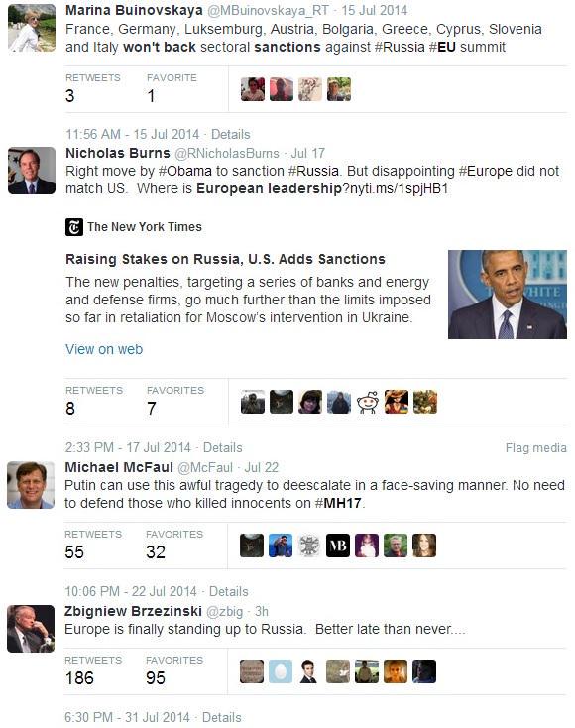Click Marina Buinovskaya's profile avatar
Screen dimensions: 575x728
[32, 28]
